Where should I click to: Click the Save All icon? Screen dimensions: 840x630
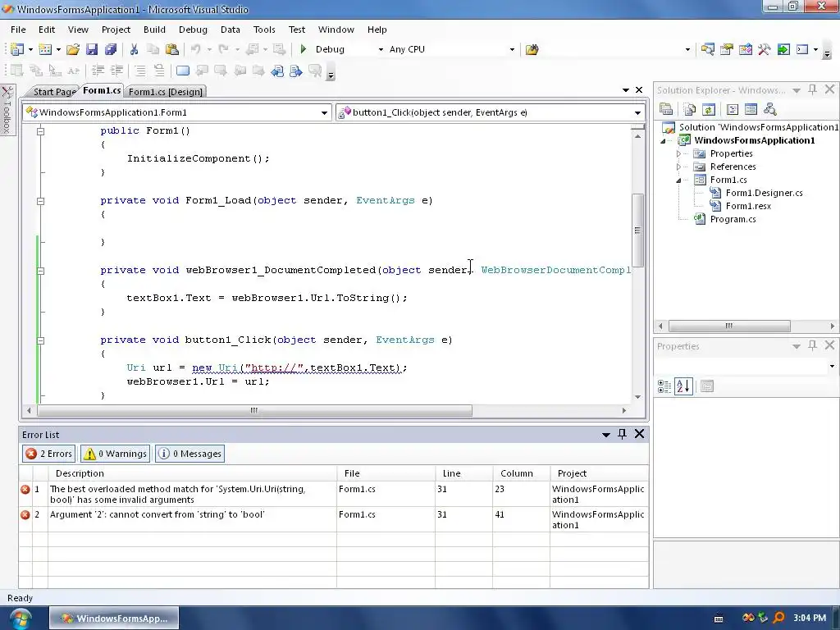[x=111, y=49]
